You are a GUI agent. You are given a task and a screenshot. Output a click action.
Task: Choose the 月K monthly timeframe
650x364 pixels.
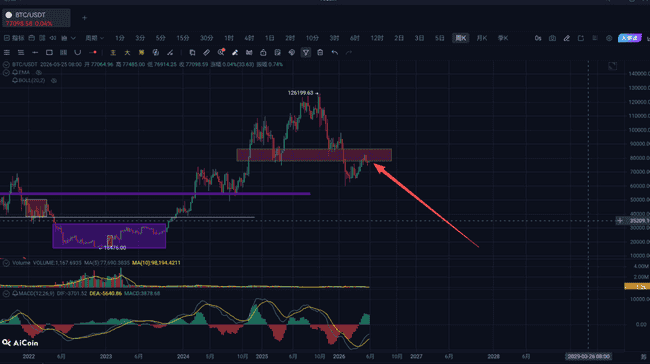point(482,38)
